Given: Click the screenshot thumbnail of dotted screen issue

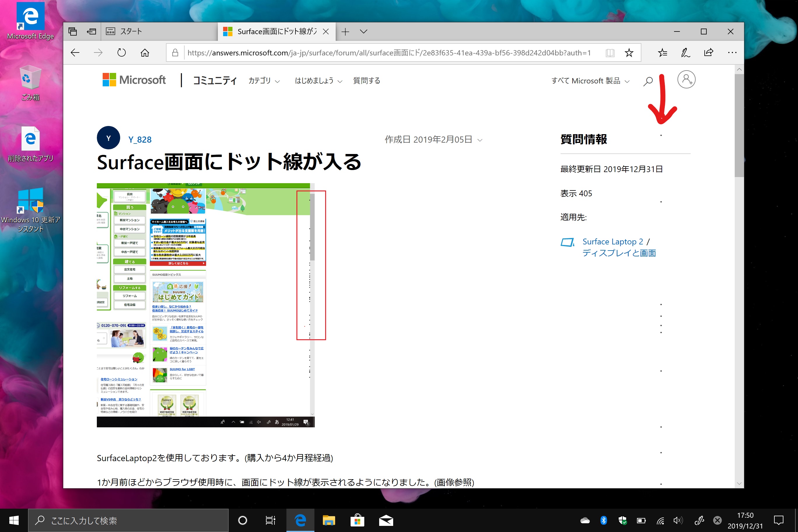Looking at the screenshot, I should click(205, 304).
